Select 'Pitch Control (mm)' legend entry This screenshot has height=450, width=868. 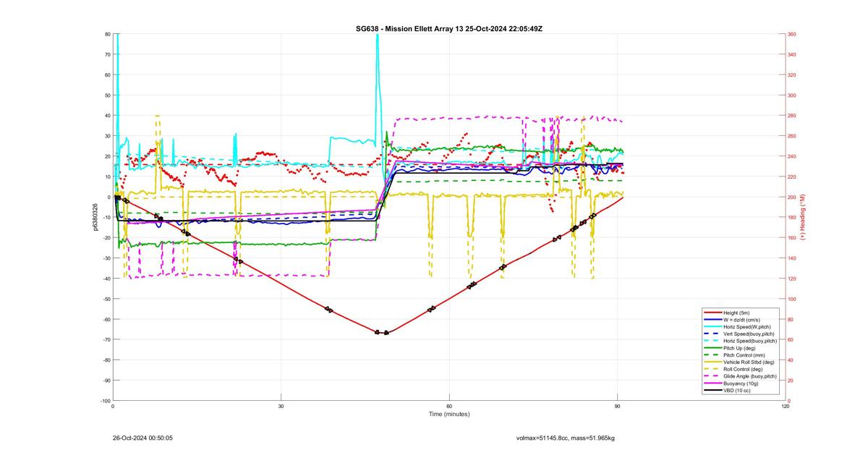click(744, 355)
